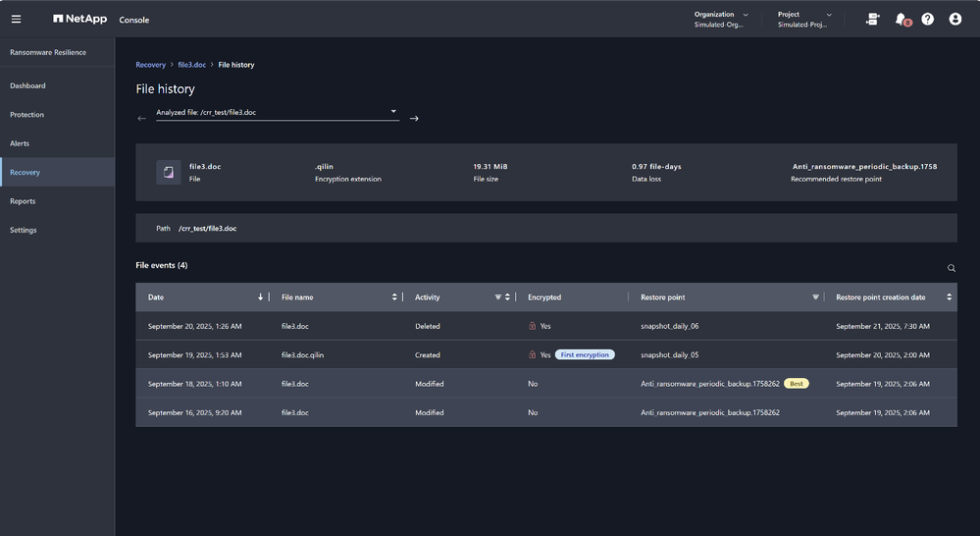
Task: Sort by Restore point creation date
Action: [949, 297]
